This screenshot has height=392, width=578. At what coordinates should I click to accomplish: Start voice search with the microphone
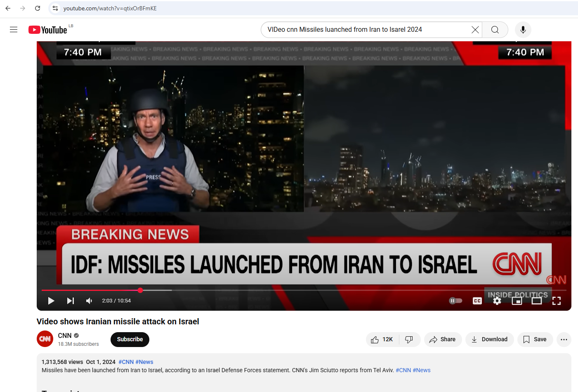pos(523,30)
